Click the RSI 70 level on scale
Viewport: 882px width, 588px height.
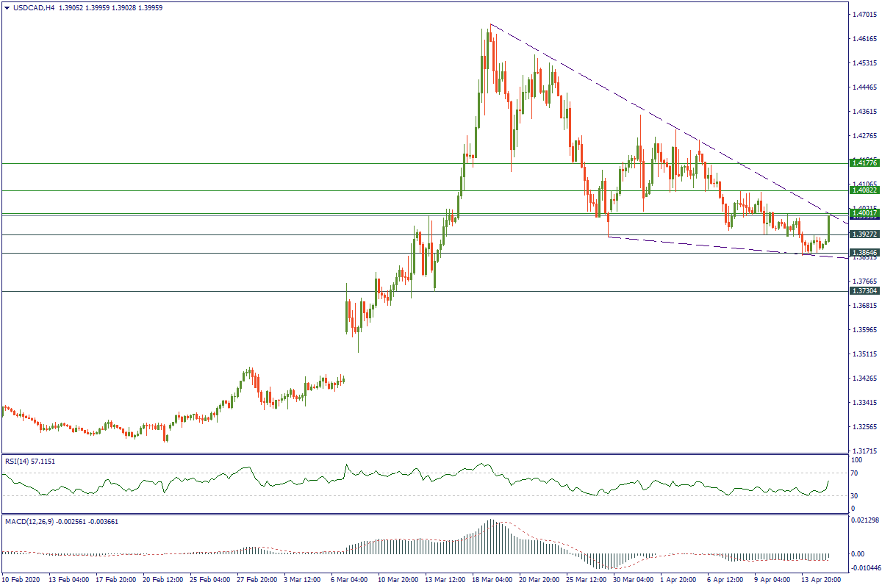(856, 473)
